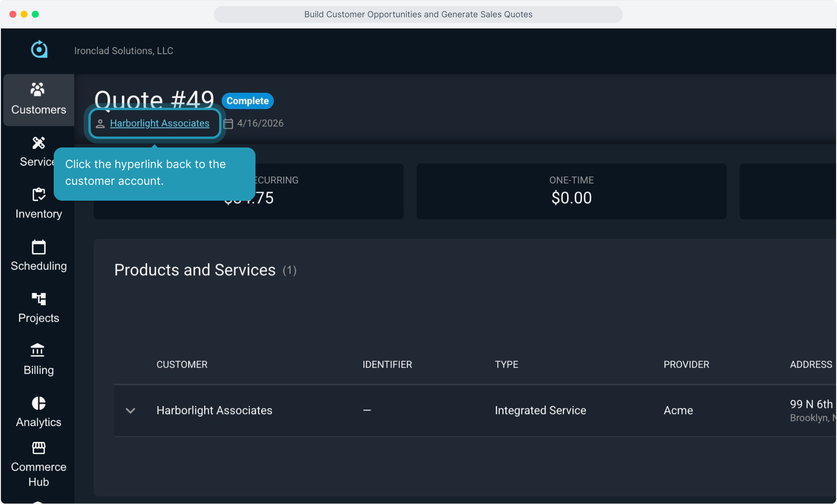Click the quote date 4/16/2026
The width and height of the screenshot is (837, 504).
(x=260, y=123)
